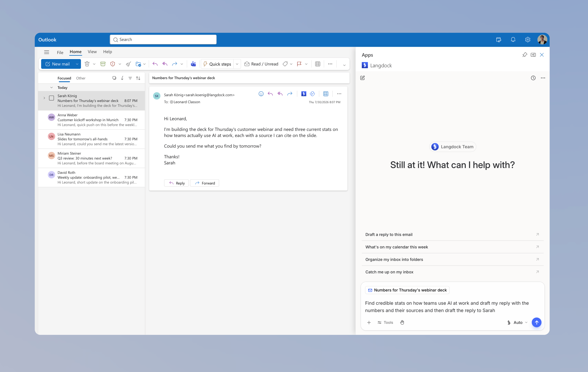588x372 pixels.
Task: Switch to the View tab
Action: tap(92, 52)
